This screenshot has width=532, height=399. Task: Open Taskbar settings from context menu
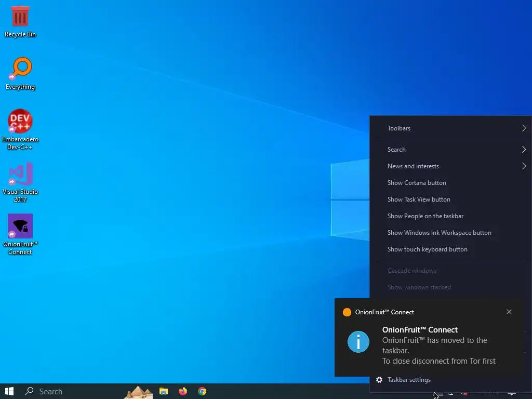tap(450, 380)
